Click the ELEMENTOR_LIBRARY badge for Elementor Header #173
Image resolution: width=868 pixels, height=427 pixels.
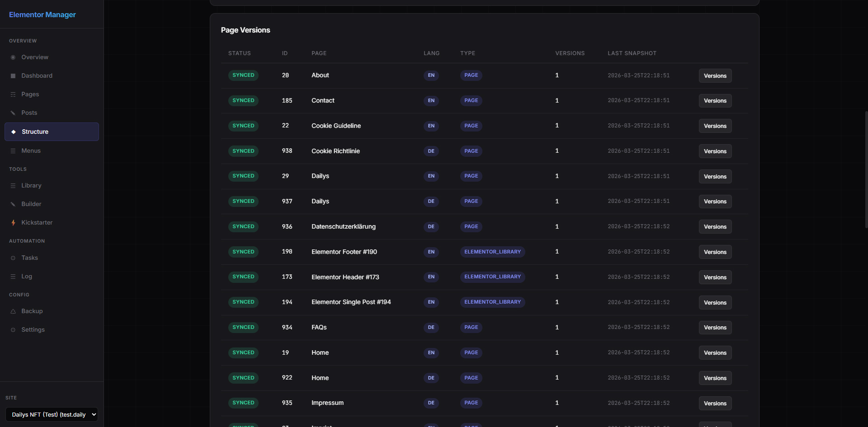coord(492,277)
